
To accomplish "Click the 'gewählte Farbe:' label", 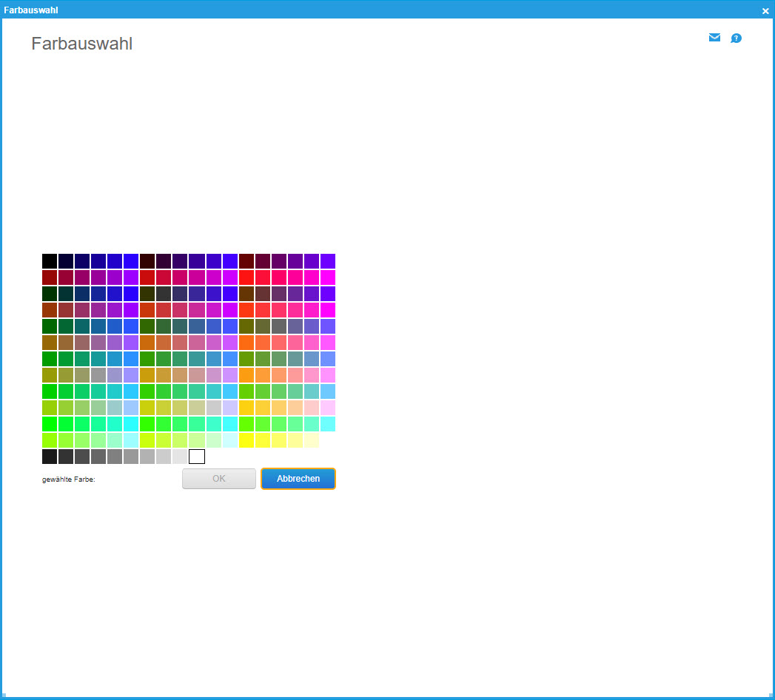I will click(69, 479).
